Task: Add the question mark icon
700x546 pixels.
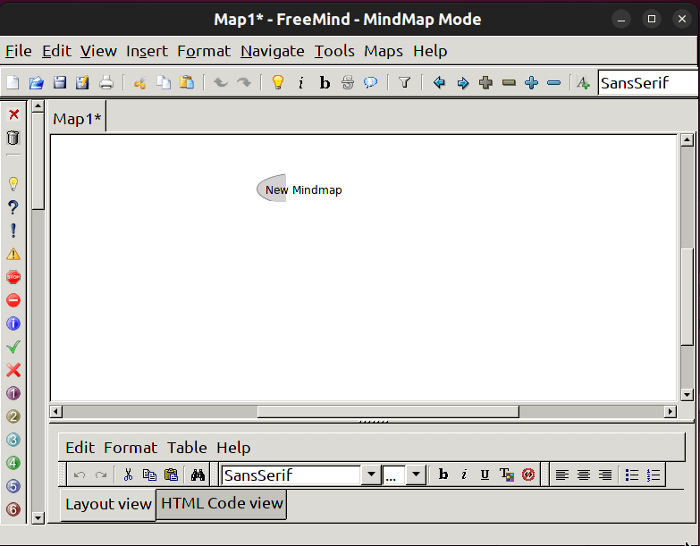Action: tap(13, 207)
